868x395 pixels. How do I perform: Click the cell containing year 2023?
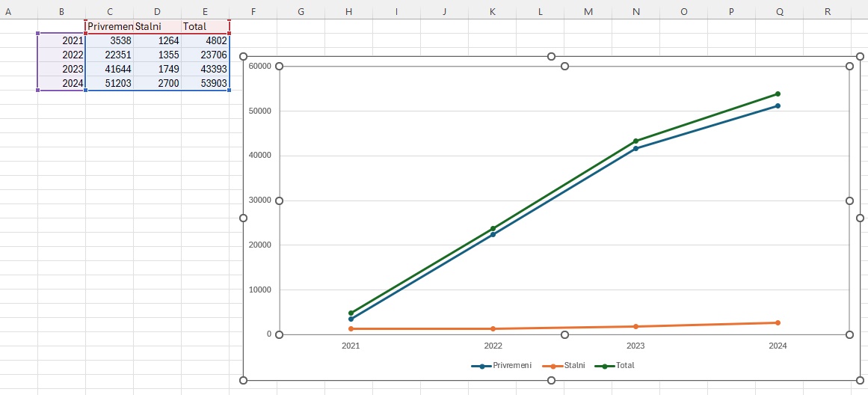[x=61, y=69]
